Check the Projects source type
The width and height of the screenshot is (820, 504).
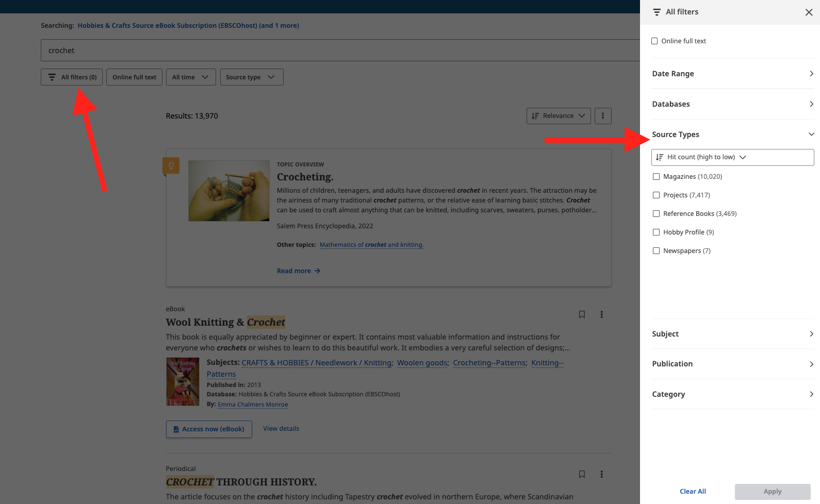click(656, 195)
